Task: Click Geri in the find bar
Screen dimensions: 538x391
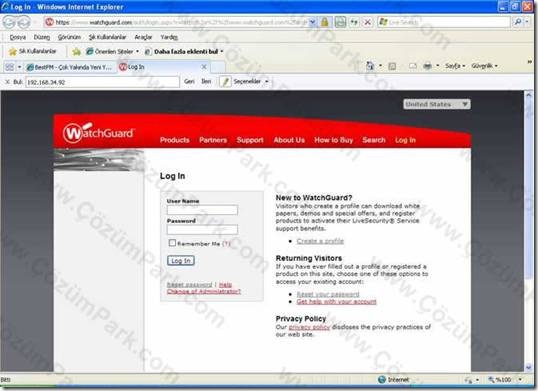Action: coord(189,82)
